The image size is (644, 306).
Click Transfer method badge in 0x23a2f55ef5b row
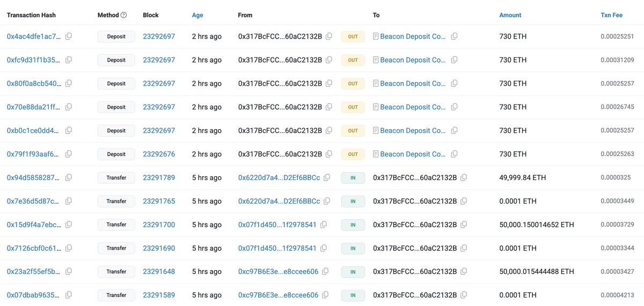pos(116,272)
